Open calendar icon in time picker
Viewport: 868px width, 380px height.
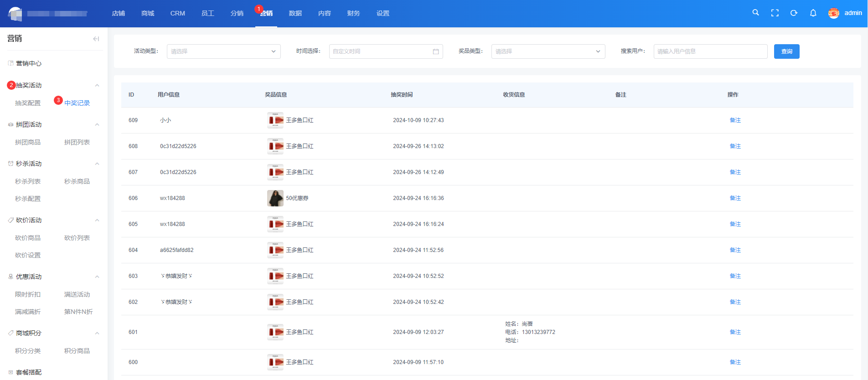(x=436, y=51)
